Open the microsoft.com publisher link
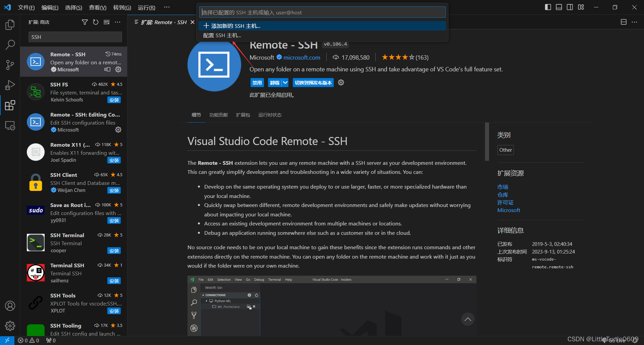 pos(302,57)
